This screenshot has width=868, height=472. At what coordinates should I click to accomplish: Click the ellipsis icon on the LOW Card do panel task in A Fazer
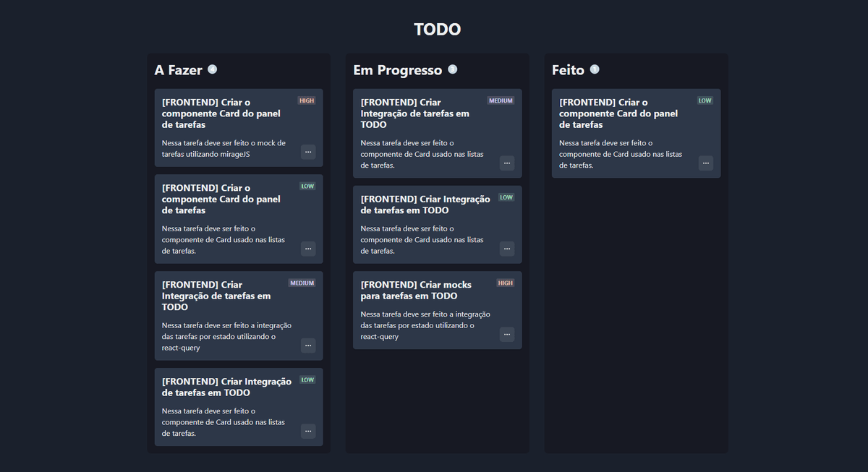coord(308,249)
